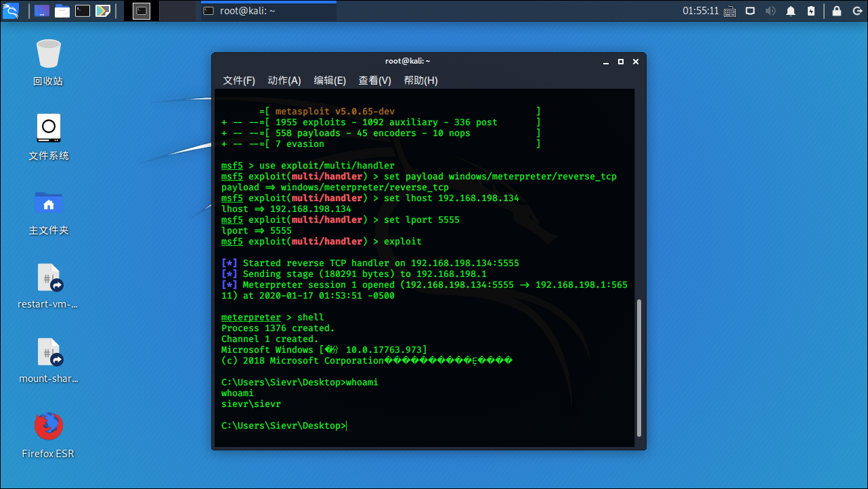Click the last C:\Users\Sievr\Desktop> prompt line
The height and width of the screenshot is (489, 868).
tap(284, 426)
